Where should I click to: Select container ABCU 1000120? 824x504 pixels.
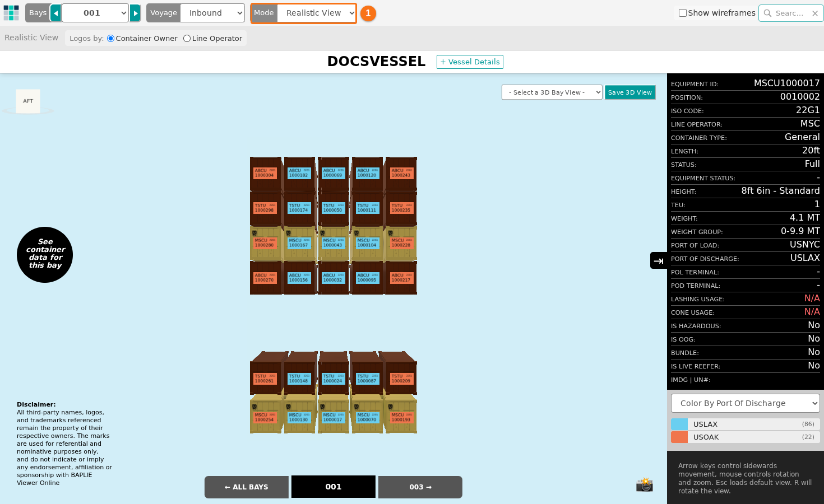click(367, 173)
